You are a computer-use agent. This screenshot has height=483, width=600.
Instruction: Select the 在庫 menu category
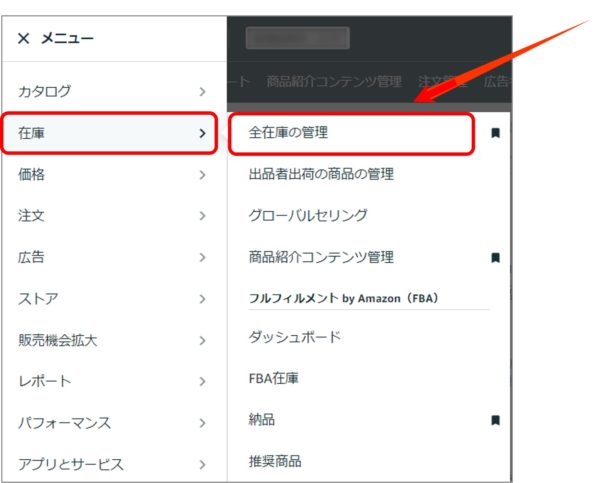coord(110,133)
